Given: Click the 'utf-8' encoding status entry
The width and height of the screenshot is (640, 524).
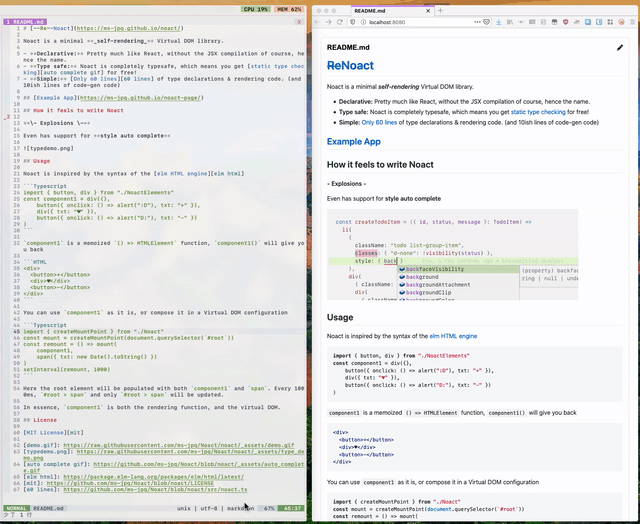Looking at the screenshot, I should click(209, 508).
